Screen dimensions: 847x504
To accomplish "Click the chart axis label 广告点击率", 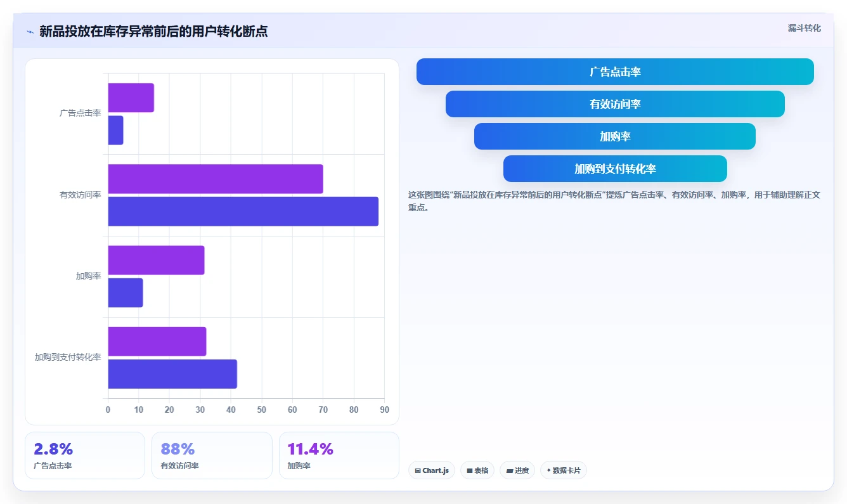I will coord(81,113).
